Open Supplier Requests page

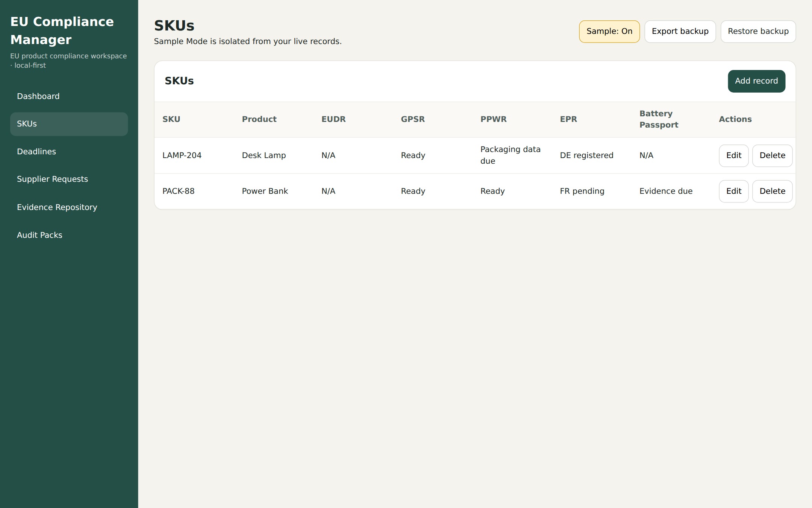[69, 179]
